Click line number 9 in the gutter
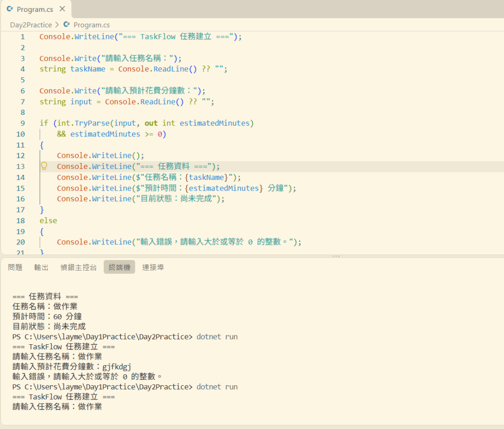This screenshot has height=429, width=504. point(23,123)
